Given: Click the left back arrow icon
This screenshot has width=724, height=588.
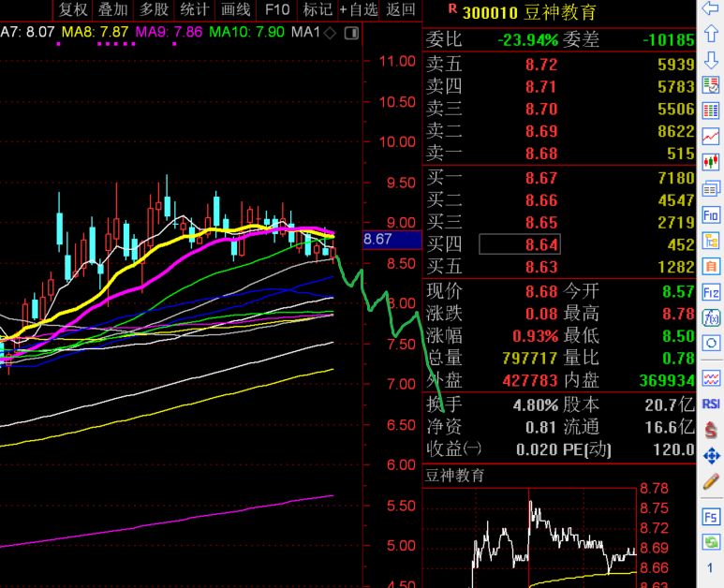Looking at the screenshot, I should [x=711, y=7].
